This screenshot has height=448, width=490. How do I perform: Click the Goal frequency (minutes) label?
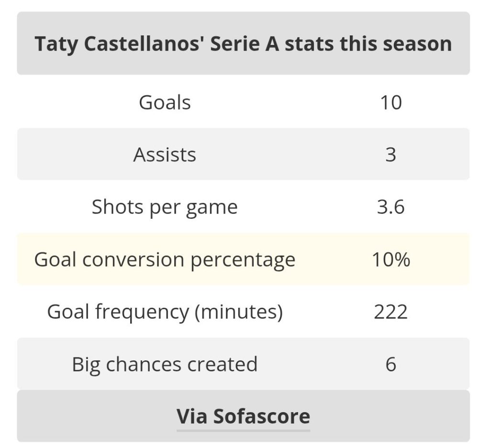[x=165, y=312]
